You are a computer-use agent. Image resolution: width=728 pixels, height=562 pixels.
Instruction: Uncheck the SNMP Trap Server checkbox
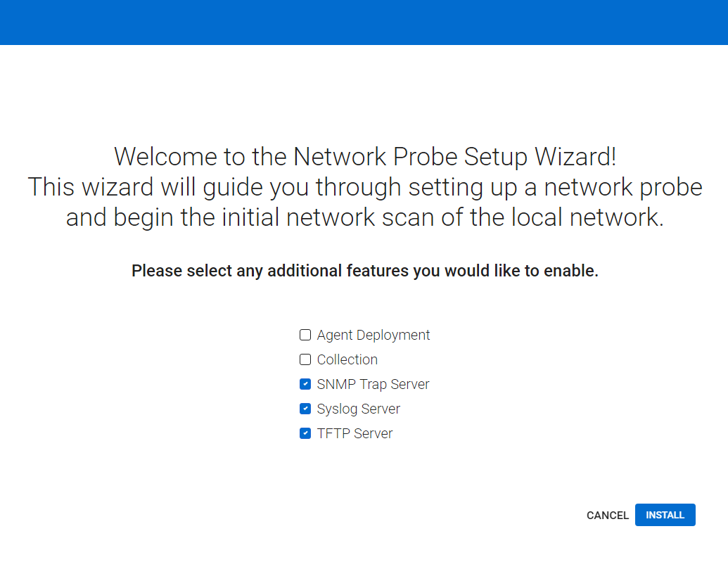pos(305,384)
